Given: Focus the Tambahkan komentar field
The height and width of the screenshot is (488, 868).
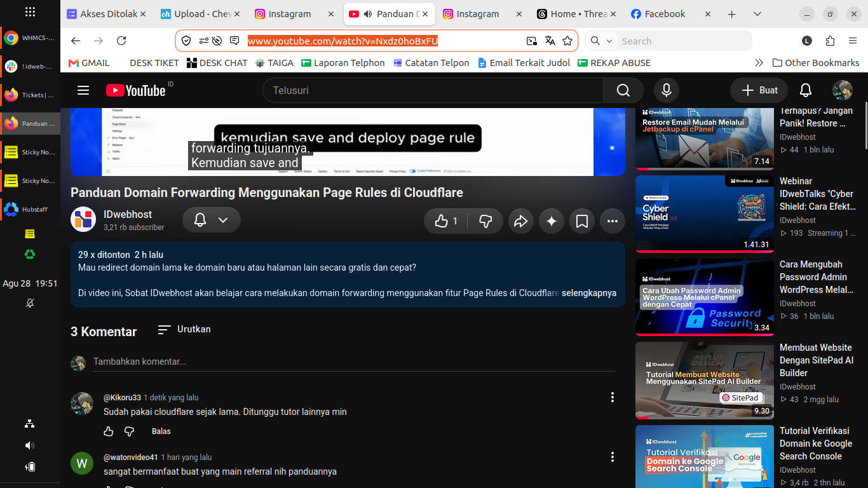Looking at the screenshot, I should point(354,362).
